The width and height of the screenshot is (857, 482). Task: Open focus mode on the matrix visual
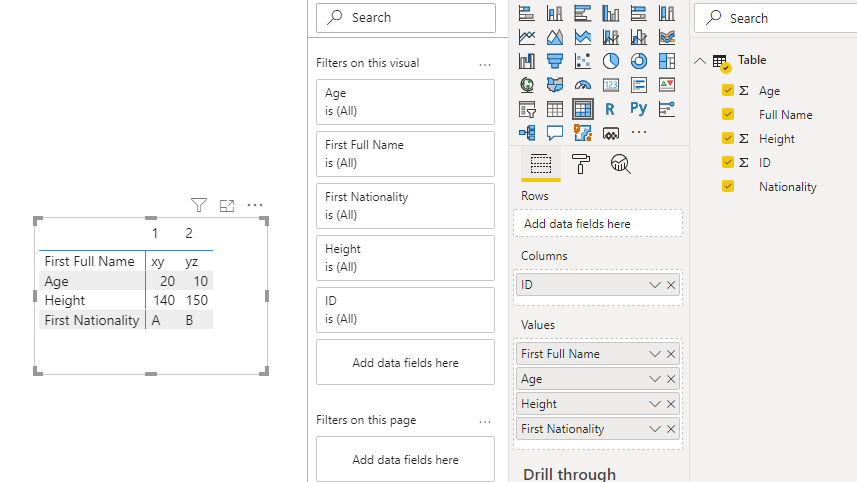point(227,205)
